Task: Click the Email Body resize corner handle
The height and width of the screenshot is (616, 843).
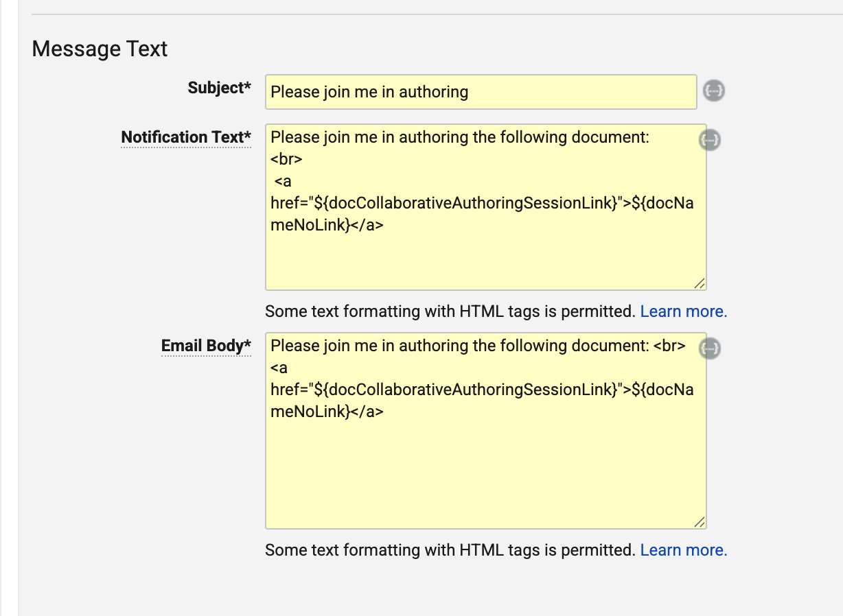Action: 699,522
